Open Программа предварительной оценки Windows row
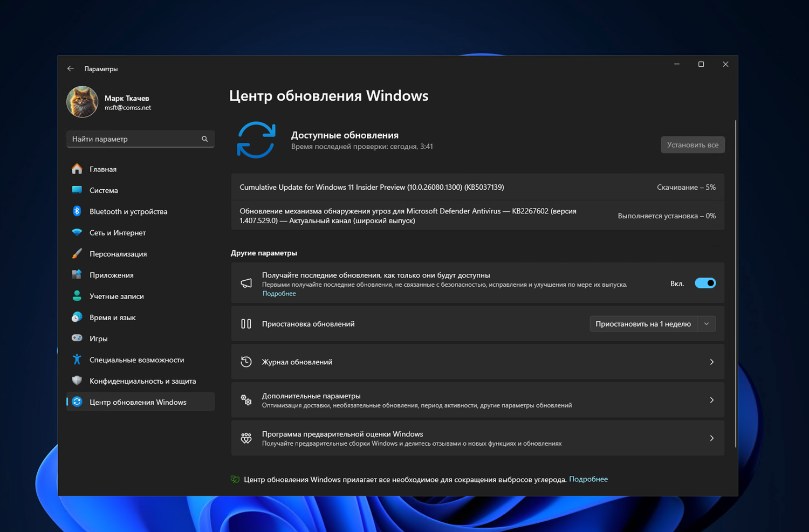Image resolution: width=809 pixels, height=532 pixels. point(477,438)
